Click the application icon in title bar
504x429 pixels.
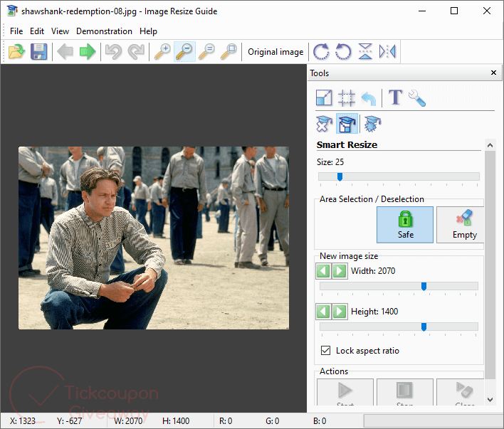[12, 11]
